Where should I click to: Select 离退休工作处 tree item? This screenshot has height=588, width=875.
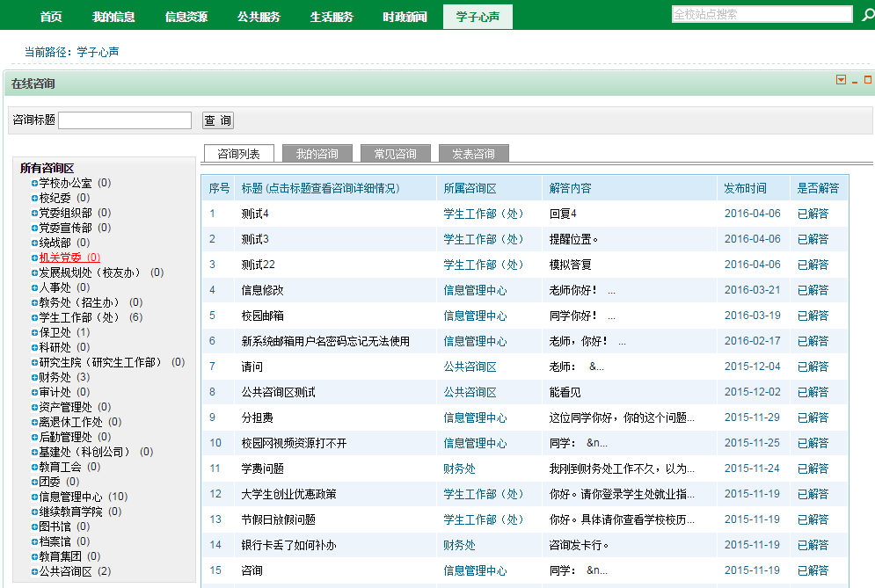click(80, 422)
